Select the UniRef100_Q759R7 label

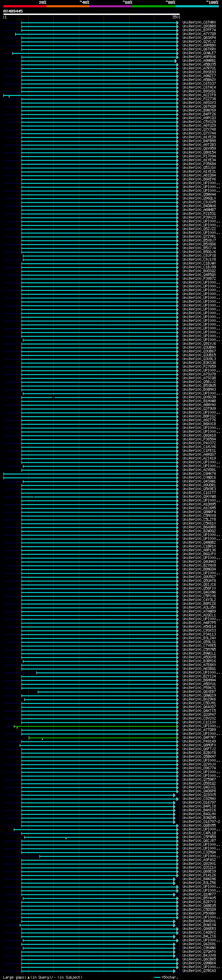tap(199, 779)
